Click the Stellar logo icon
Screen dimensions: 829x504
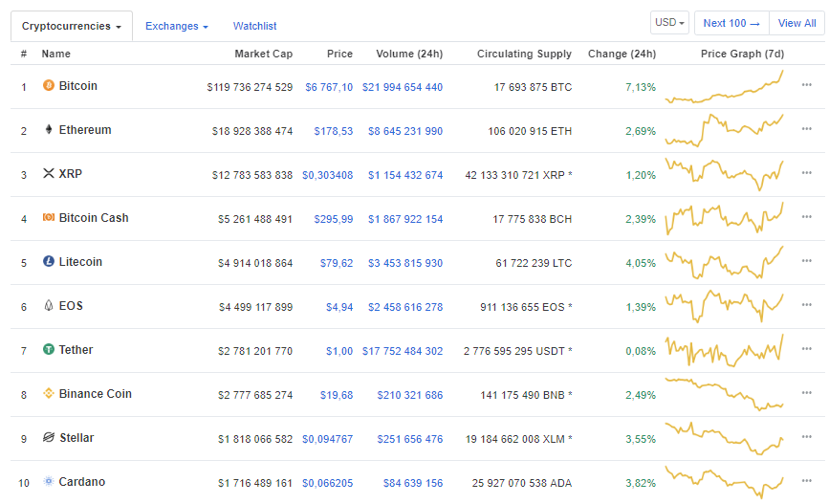tap(48, 437)
